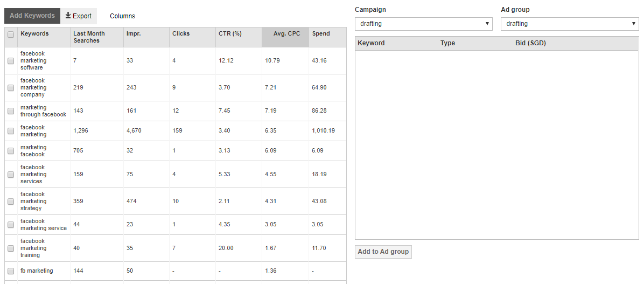Image resolution: width=644 pixels, height=284 pixels.
Task: Open the Columns selector
Action: pyautogui.click(x=122, y=16)
